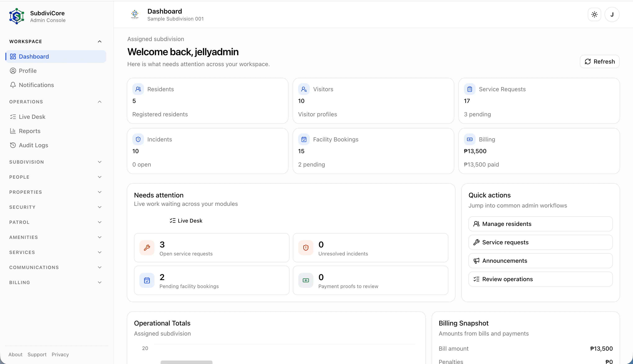
Task: Click the orange wrench open-requests icon
Action: tap(147, 247)
